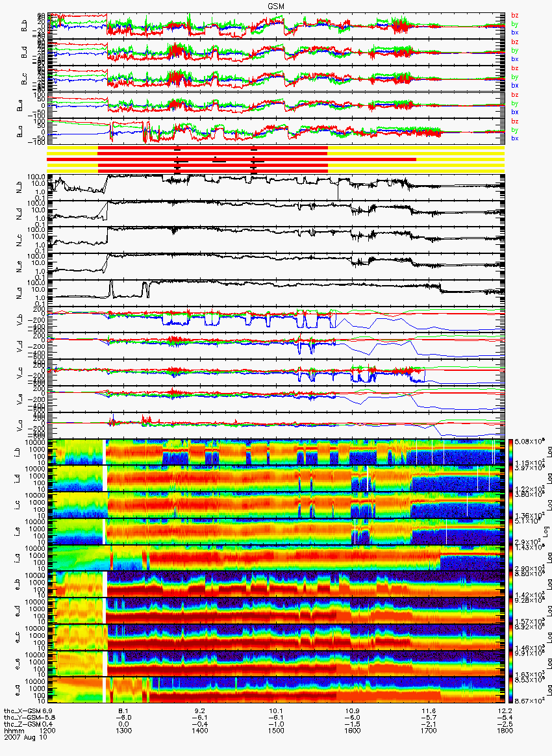Click the 1600 time tick label
The width and height of the screenshot is (552, 756).
click(353, 731)
